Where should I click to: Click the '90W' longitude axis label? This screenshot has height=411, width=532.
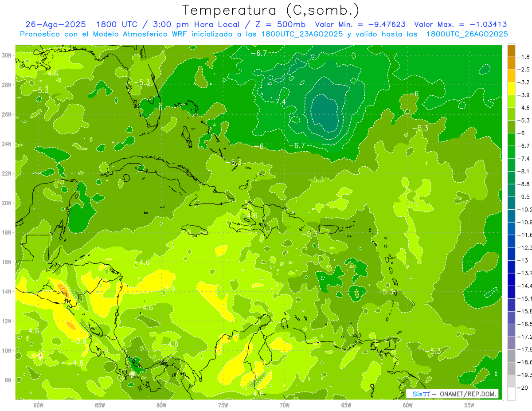point(39,405)
